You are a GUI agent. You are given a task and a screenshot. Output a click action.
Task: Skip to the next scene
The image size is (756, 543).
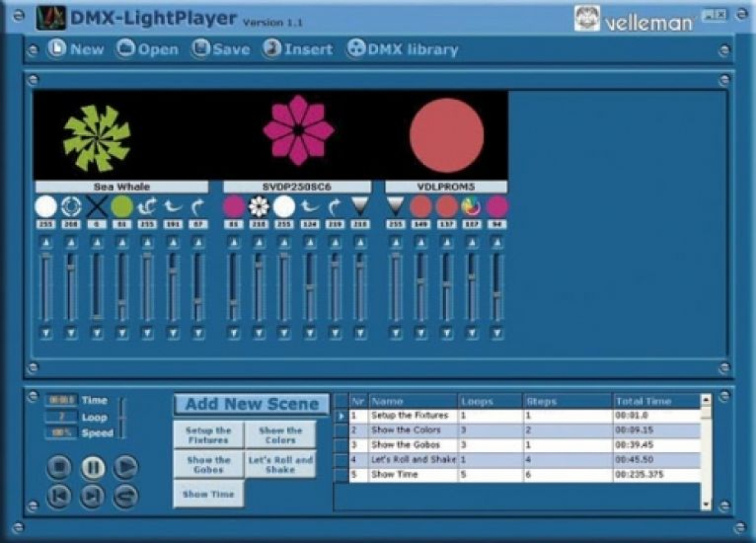[93, 496]
